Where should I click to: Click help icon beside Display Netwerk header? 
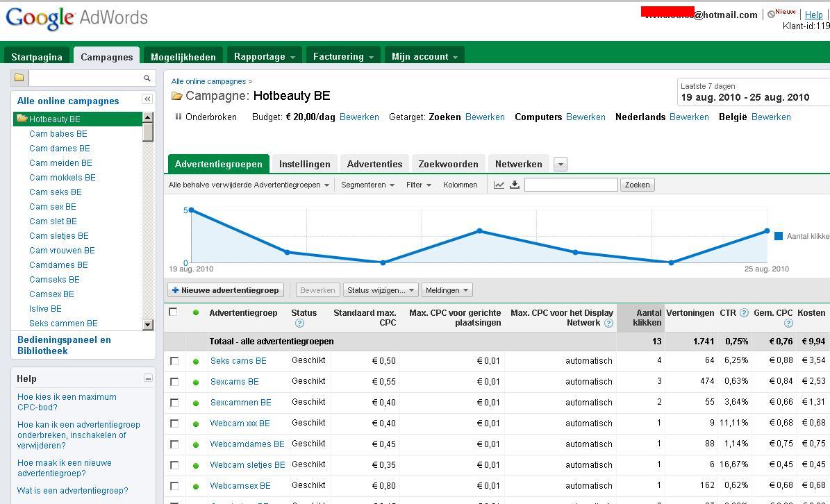(x=608, y=323)
